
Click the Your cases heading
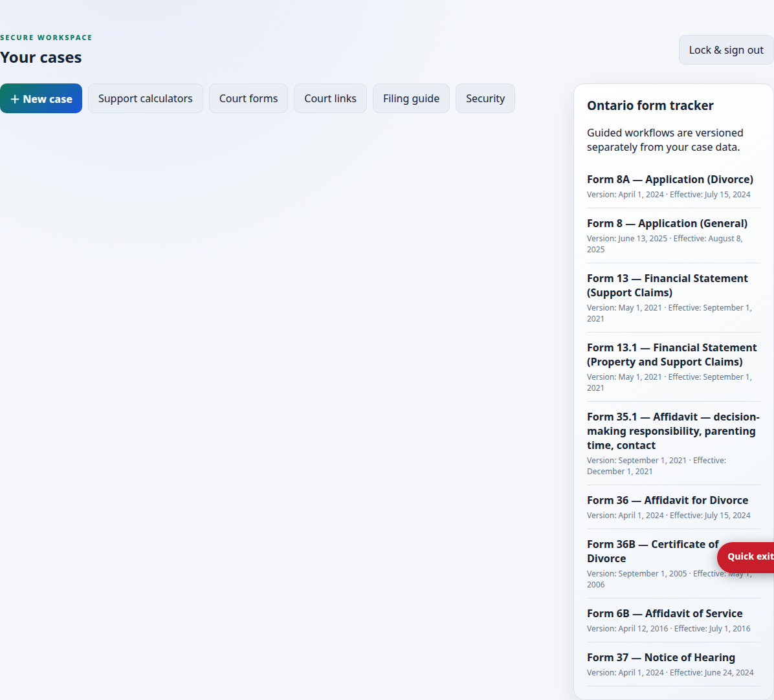click(41, 57)
